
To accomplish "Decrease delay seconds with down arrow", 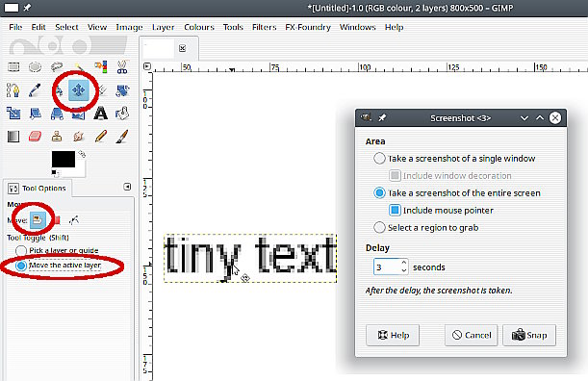I will tap(404, 270).
